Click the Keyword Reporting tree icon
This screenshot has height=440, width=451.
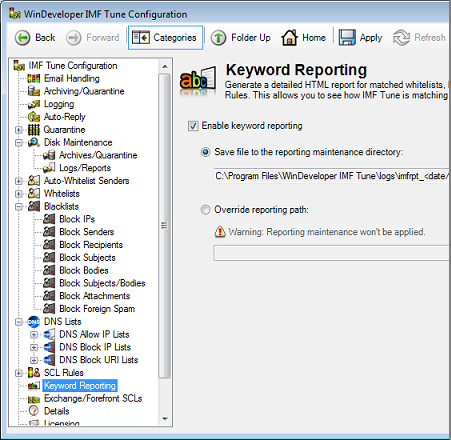(x=34, y=386)
